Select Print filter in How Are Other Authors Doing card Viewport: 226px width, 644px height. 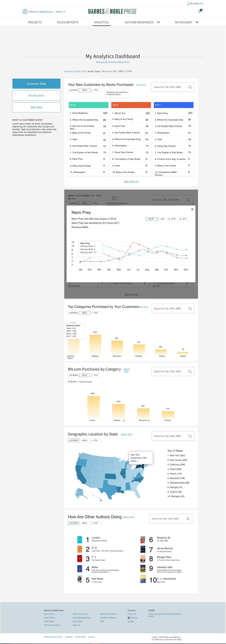coord(96,523)
